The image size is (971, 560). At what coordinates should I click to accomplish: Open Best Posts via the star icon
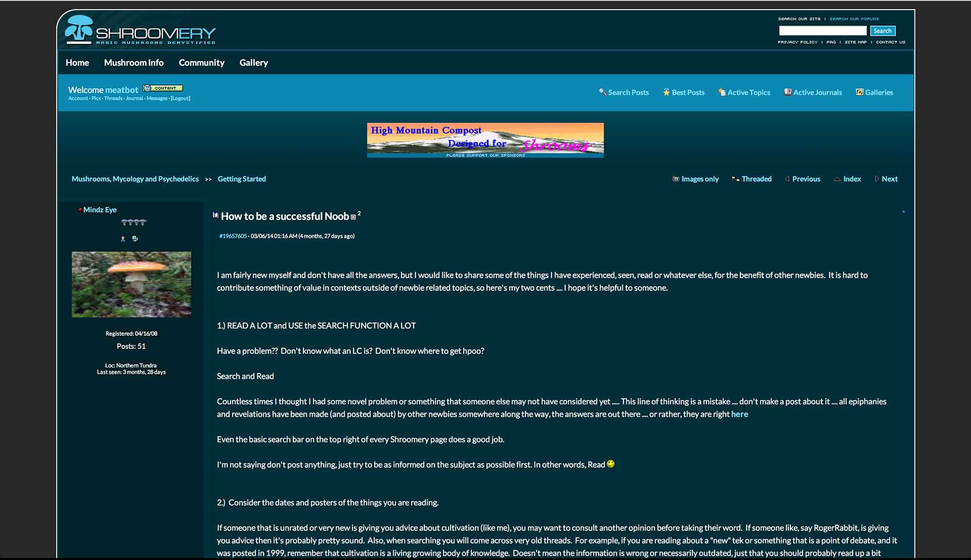pyautogui.click(x=666, y=91)
